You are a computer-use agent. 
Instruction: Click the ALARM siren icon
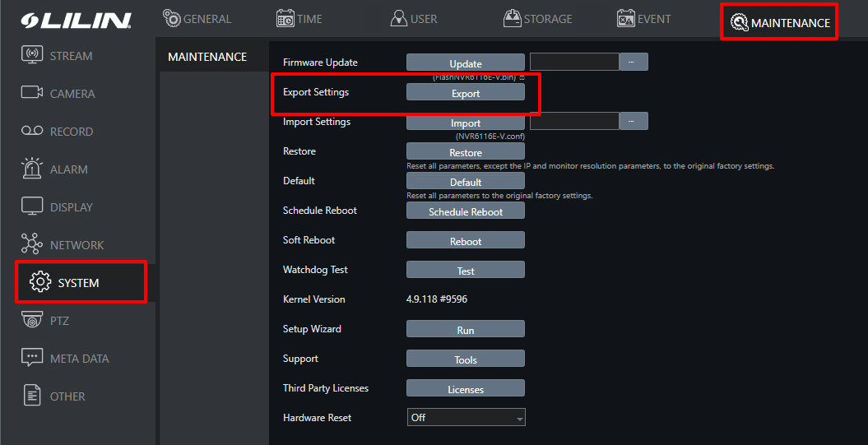[32, 169]
